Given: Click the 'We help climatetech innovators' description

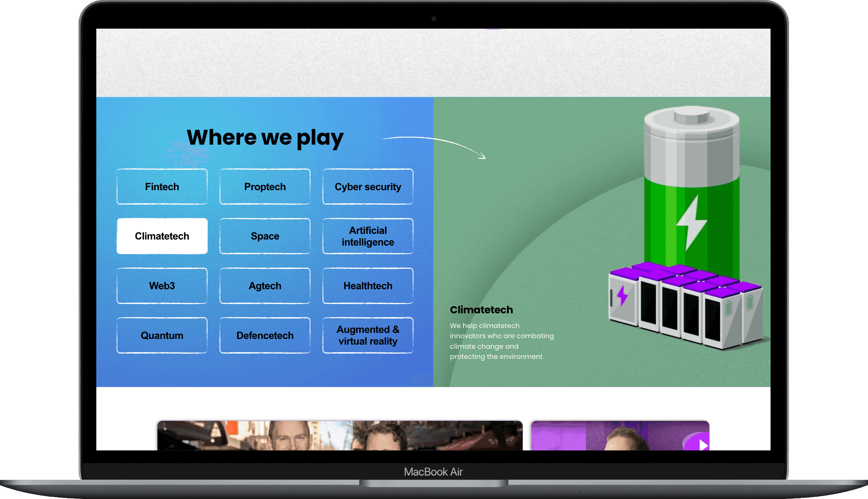Looking at the screenshot, I should click(502, 341).
